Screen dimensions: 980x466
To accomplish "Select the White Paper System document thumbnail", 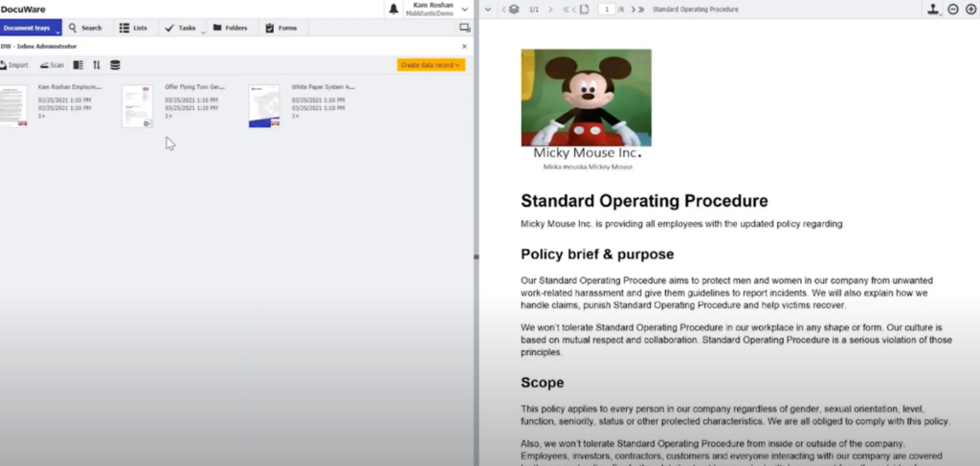I will coord(264,105).
